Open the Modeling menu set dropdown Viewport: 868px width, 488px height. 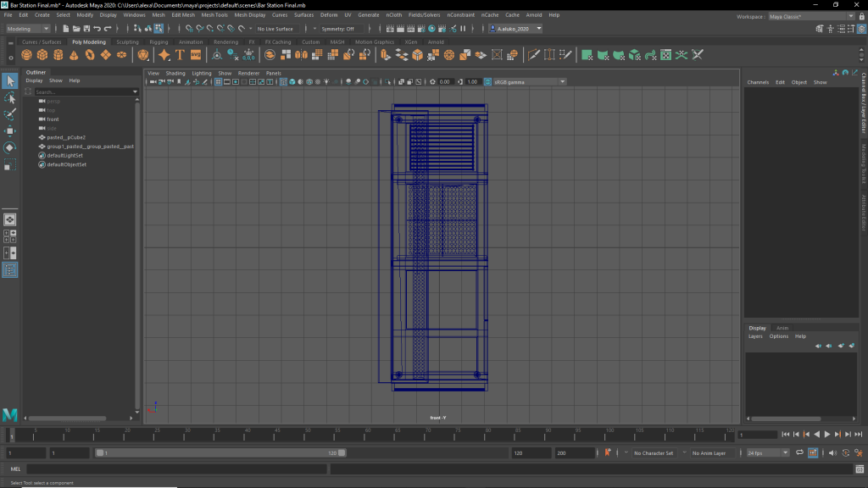tap(28, 29)
